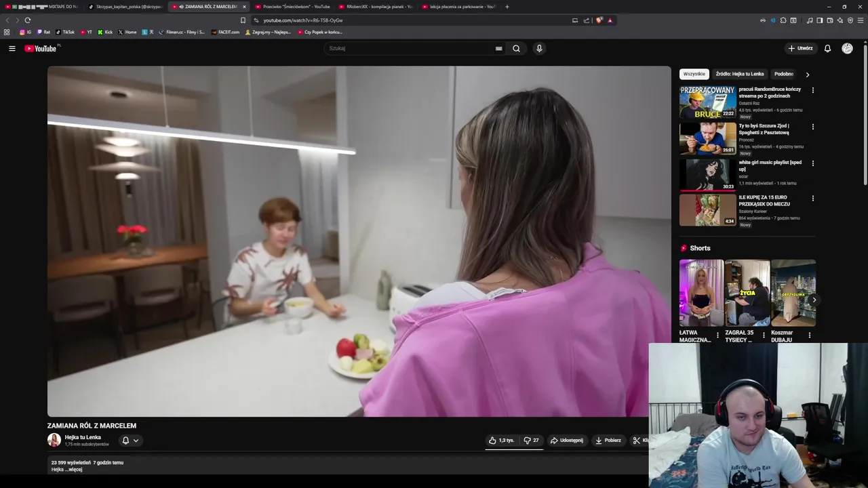
Task: Go to the YouTube home logo
Action: click(42, 48)
